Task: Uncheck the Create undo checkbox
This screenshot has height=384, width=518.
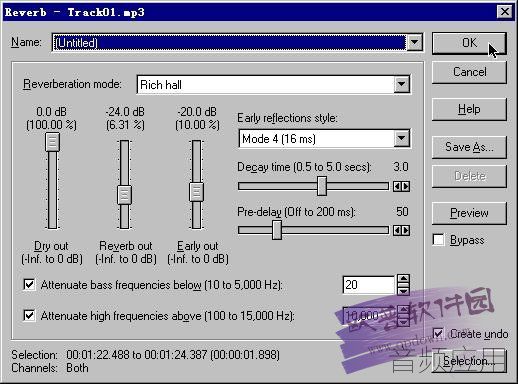Action: click(x=438, y=334)
